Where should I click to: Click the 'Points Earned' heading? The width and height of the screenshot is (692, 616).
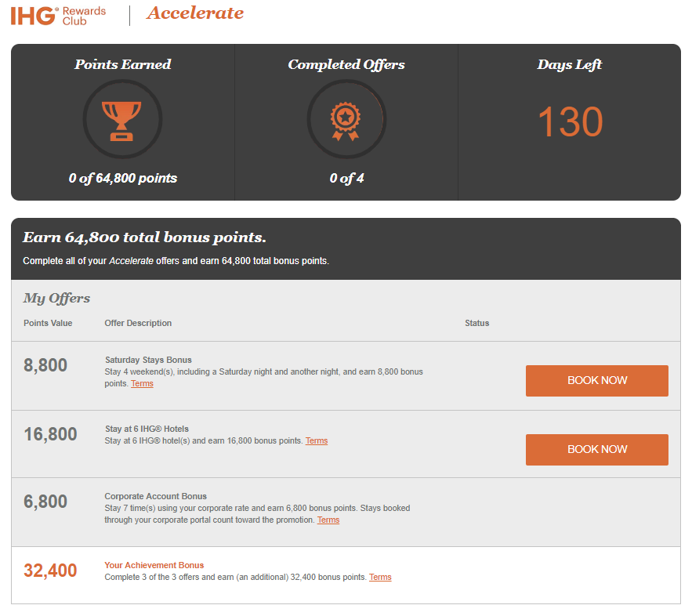pyautogui.click(x=123, y=64)
